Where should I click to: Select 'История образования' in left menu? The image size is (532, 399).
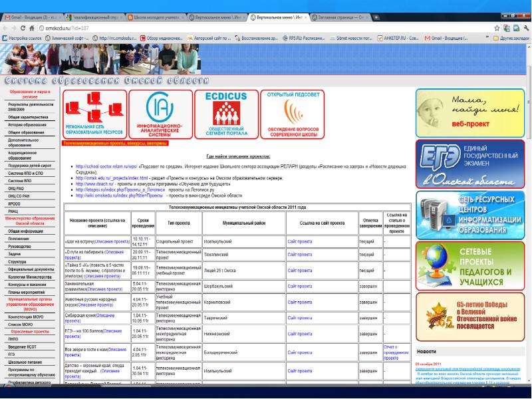pos(27,125)
